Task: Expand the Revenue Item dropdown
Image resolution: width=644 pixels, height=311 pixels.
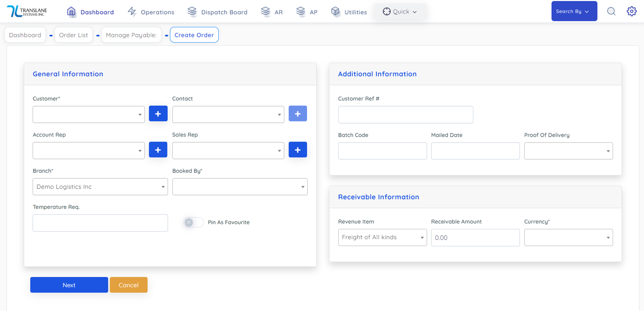Action: (382, 238)
